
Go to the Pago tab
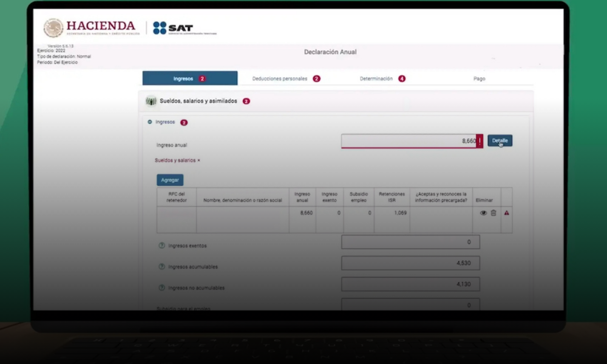(479, 79)
